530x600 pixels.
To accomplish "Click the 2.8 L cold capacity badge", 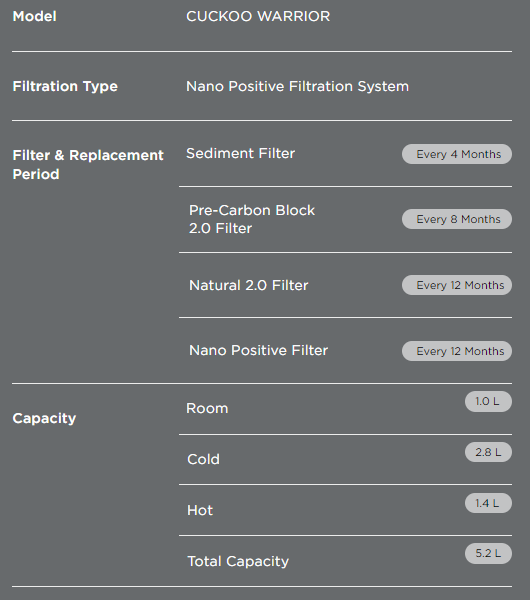I will click(x=488, y=452).
